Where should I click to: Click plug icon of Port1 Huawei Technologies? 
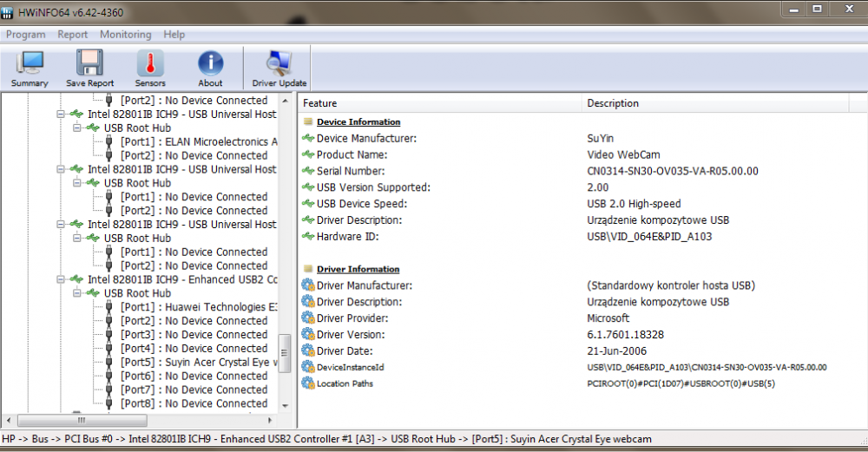tap(109, 307)
